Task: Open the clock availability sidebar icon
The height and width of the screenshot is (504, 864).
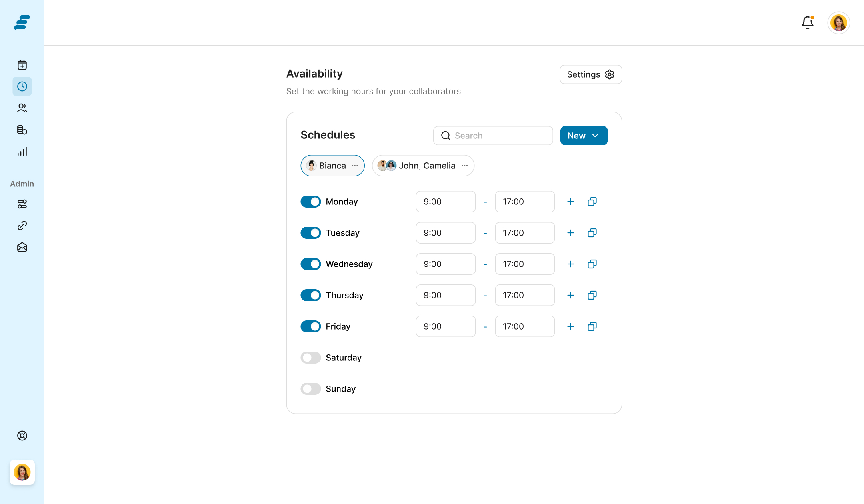Action: tap(22, 86)
